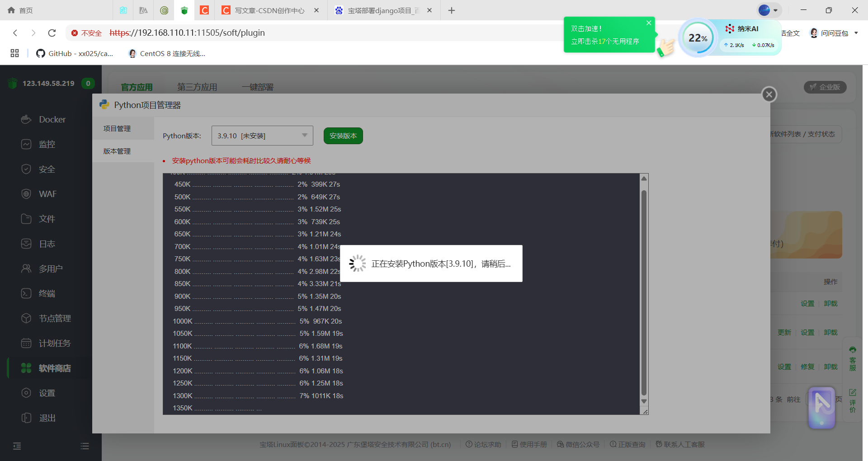Screen dimensions: 868x461
Task: Switch to 第三方应用 tab
Action: [x=197, y=87]
